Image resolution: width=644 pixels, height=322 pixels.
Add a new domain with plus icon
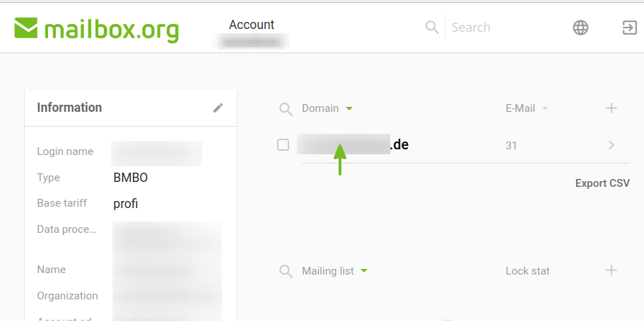[611, 108]
